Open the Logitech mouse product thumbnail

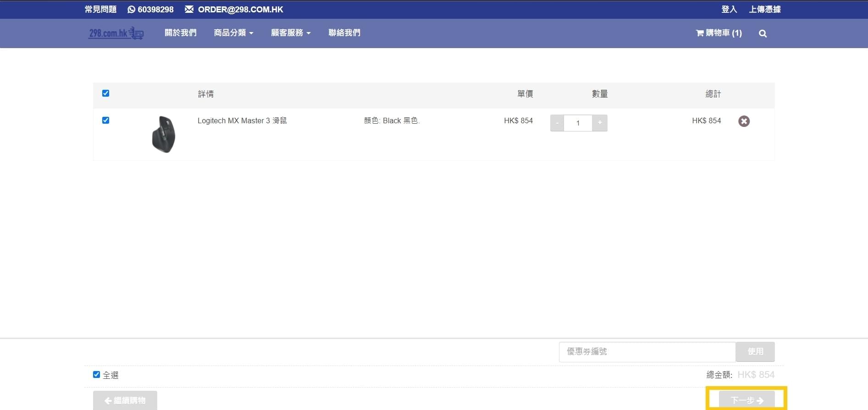click(164, 134)
